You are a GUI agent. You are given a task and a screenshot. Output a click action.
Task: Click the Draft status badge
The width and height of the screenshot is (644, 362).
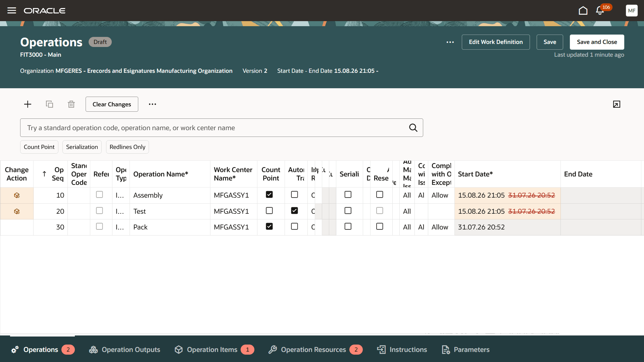click(x=100, y=42)
